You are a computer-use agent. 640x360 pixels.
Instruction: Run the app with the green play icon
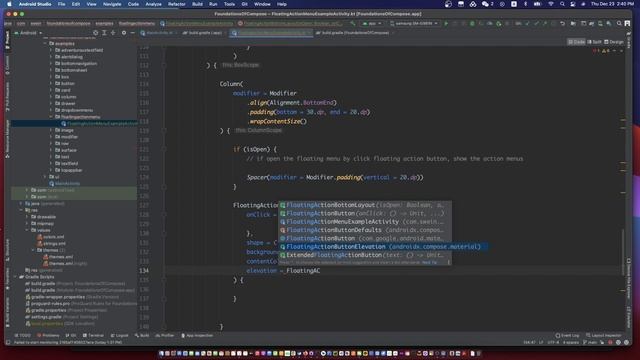pos(446,24)
